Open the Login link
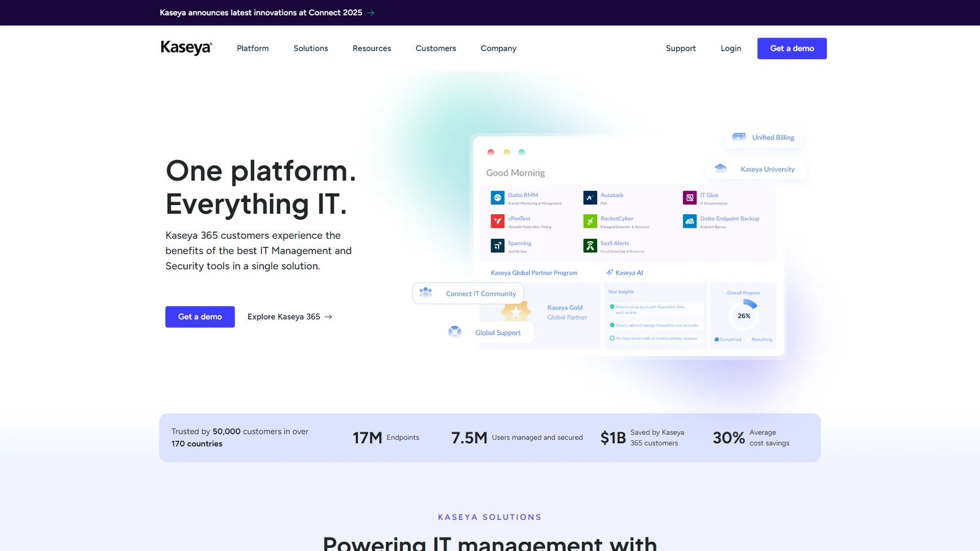 point(731,48)
